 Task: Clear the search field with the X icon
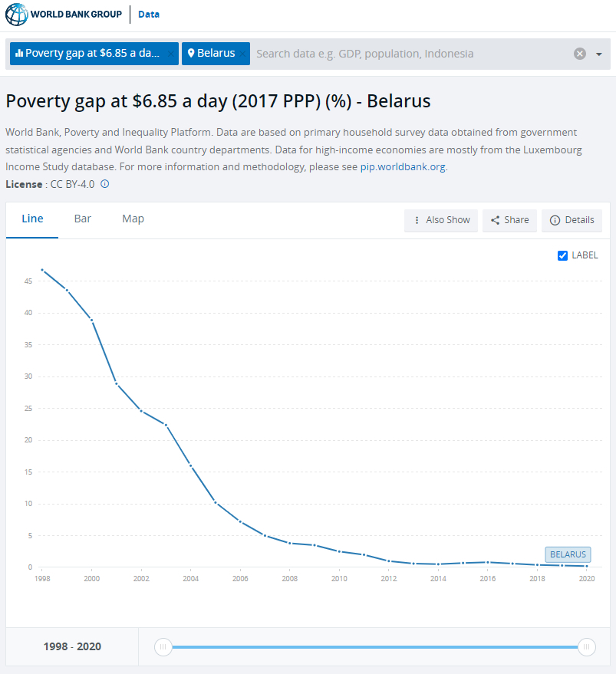coord(580,54)
